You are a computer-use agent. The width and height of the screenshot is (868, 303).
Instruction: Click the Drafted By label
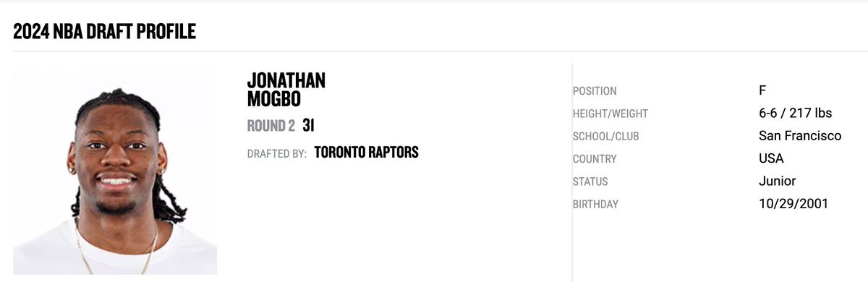pos(277,153)
